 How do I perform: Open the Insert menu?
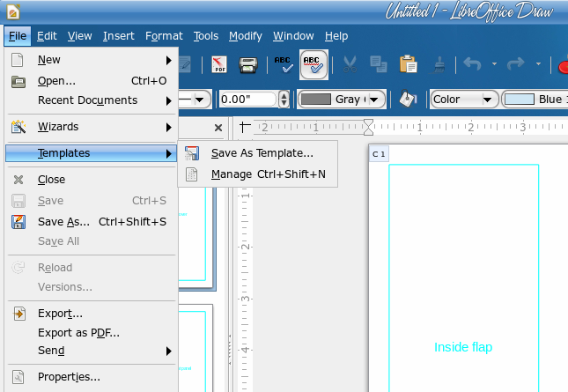click(119, 36)
